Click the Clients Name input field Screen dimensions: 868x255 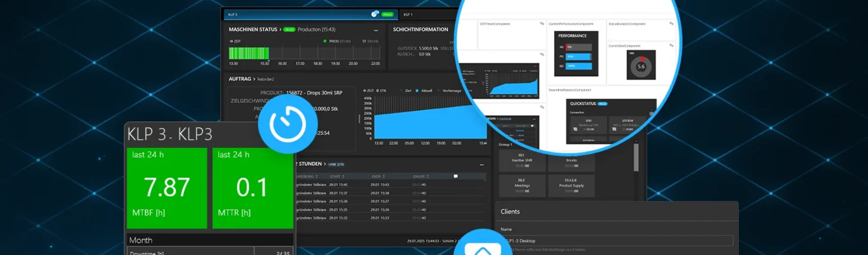pyautogui.click(x=618, y=241)
